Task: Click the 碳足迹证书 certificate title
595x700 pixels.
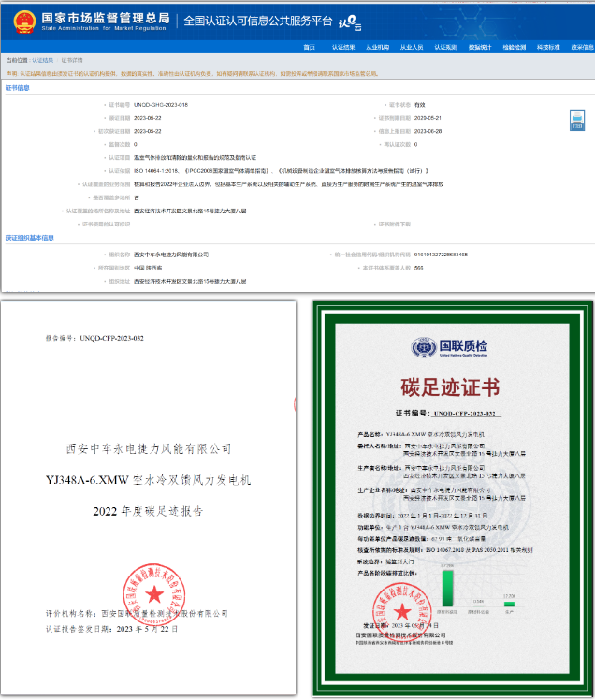Action: point(450,386)
